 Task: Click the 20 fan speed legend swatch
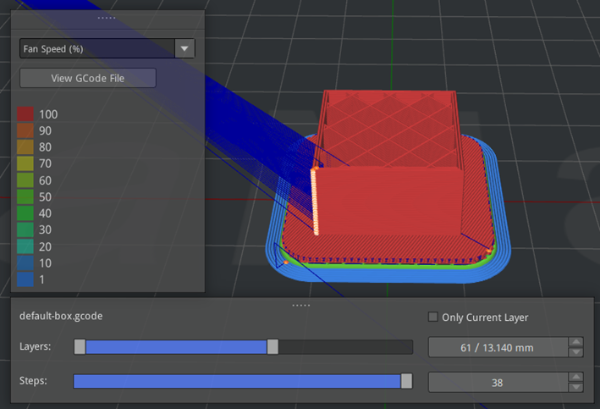coord(27,246)
